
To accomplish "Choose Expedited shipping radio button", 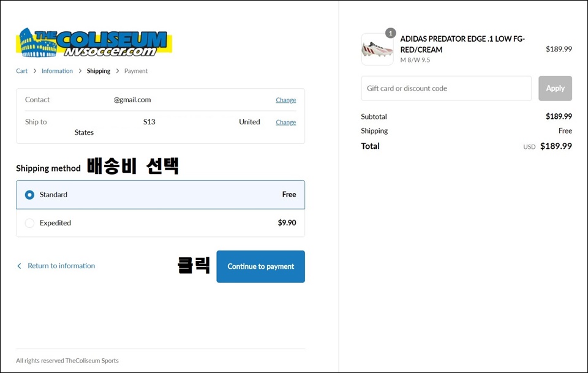I will point(29,223).
